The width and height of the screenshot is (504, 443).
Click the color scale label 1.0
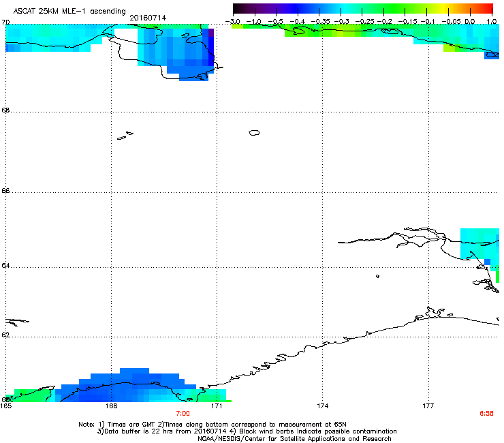click(x=492, y=22)
